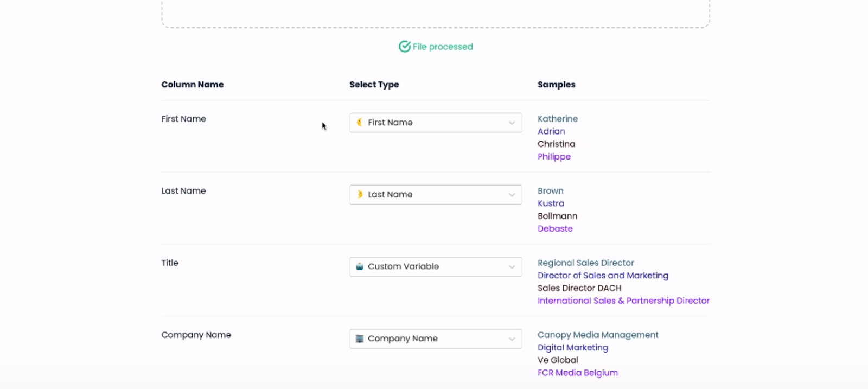Click the Select Type column header
This screenshot has width=868, height=389.
click(x=374, y=85)
